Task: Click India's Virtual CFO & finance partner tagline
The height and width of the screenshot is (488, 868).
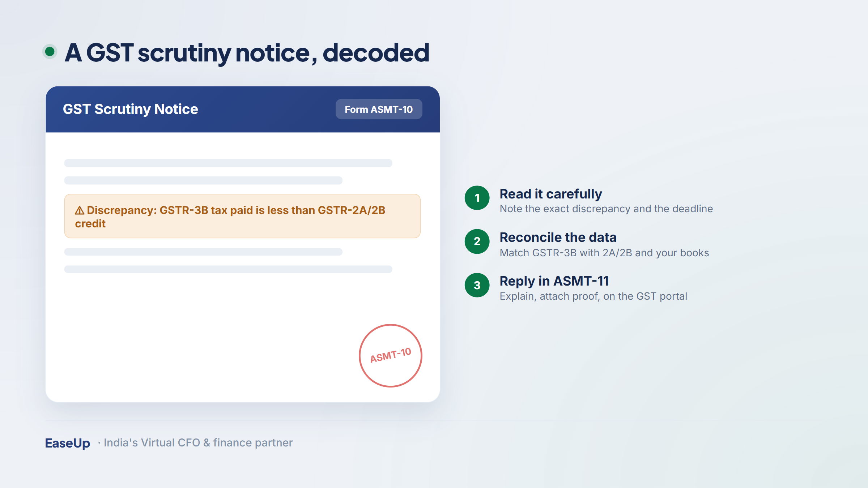Action: pos(198,443)
